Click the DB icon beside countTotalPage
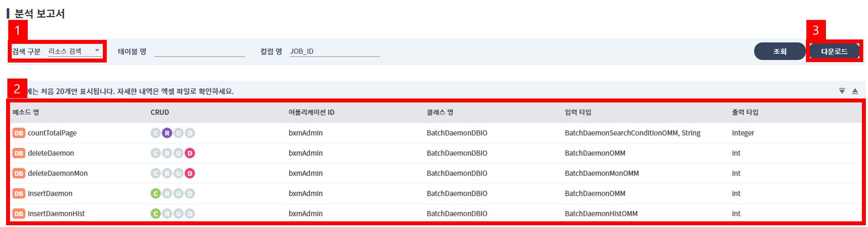 pos(19,133)
